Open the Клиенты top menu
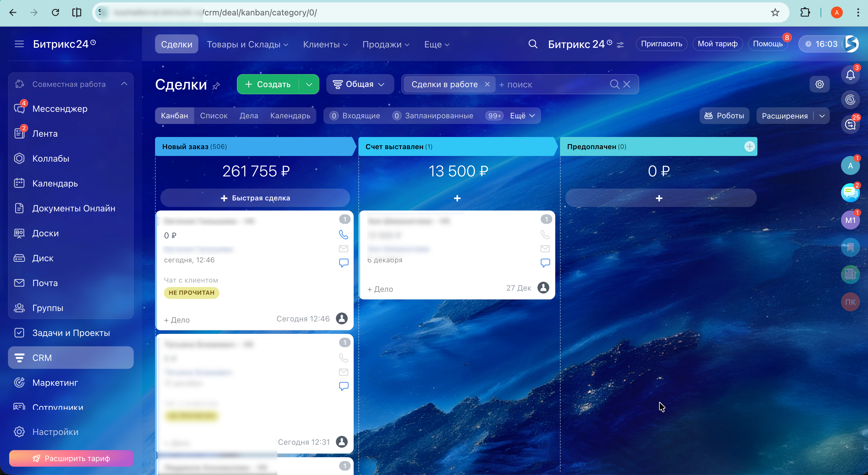This screenshot has height=475, width=868. pos(325,44)
